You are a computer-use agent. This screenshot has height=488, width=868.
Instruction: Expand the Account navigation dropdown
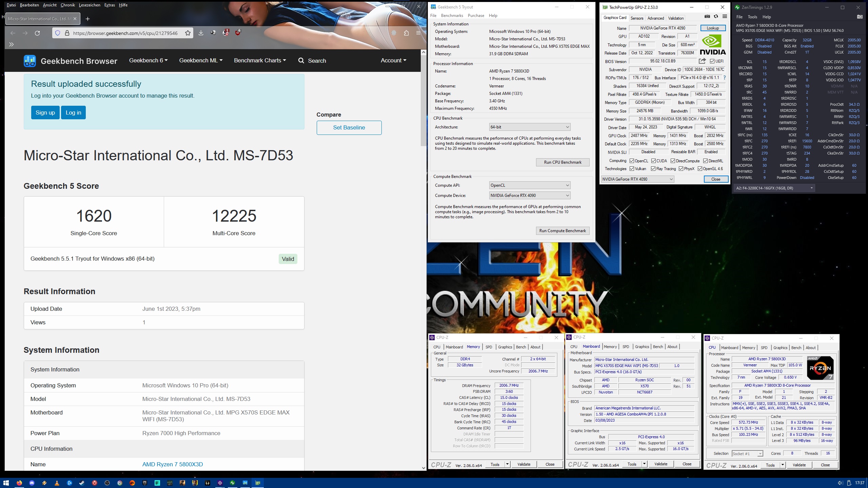[393, 60]
